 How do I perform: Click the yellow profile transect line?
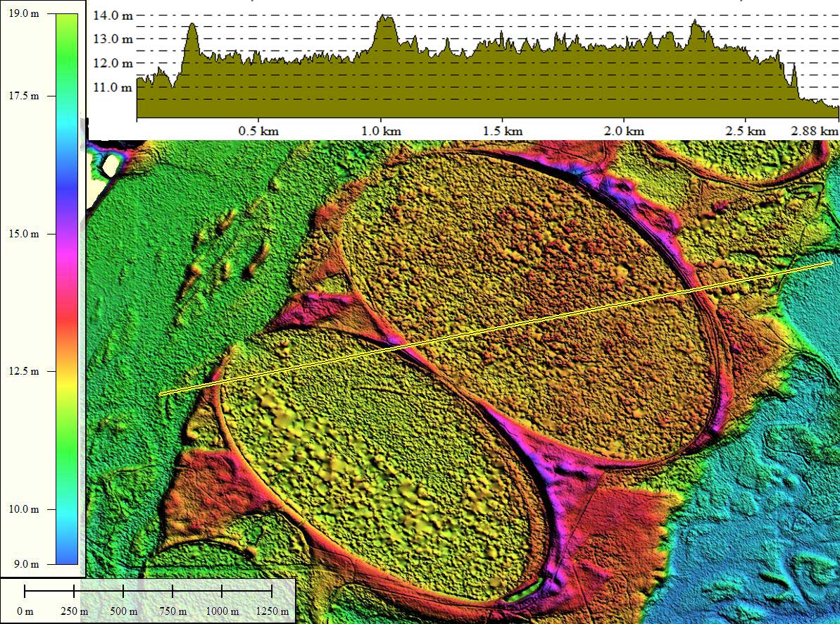coord(496,329)
